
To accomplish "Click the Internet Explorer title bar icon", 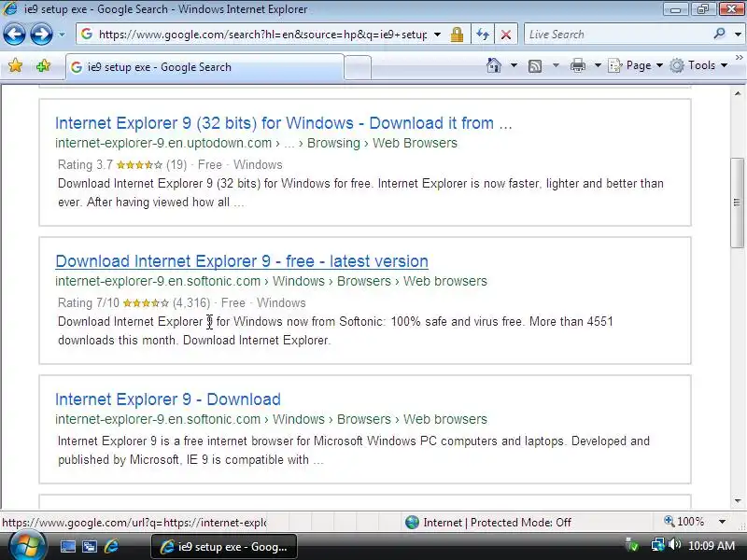I will [10, 9].
